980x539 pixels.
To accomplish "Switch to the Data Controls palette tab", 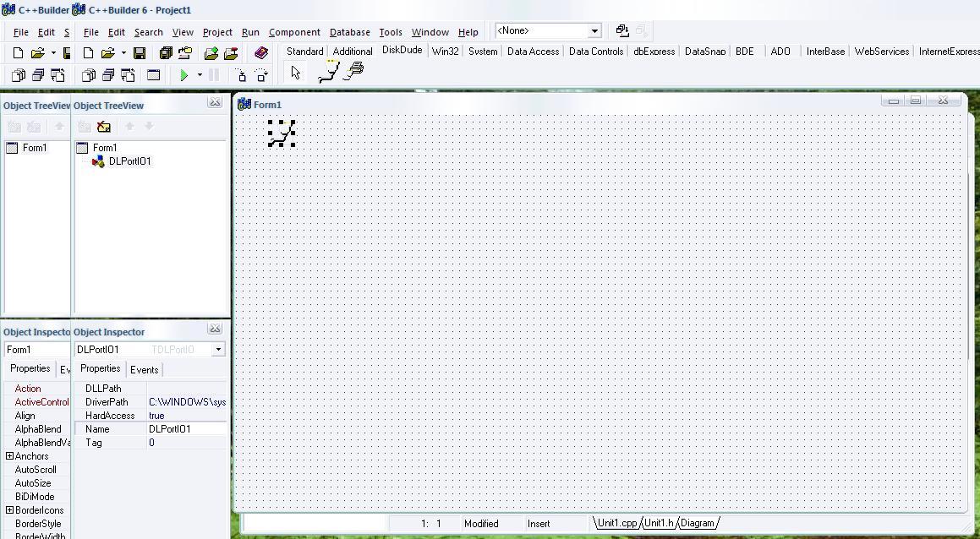I will point(596,52).
